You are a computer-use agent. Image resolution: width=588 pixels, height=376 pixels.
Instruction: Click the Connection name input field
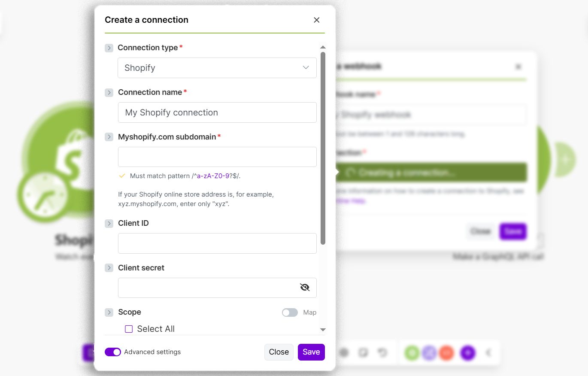(x=217, y=112)
